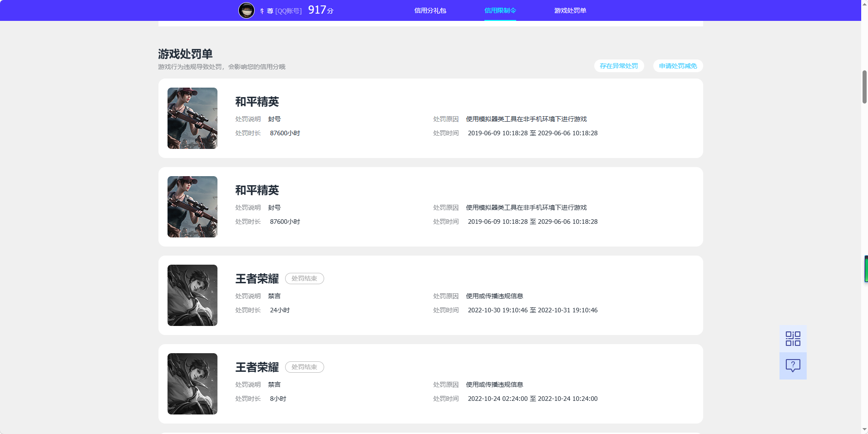
Task: Click the first 和平精英 card title
Action: (x=257, y=102)
